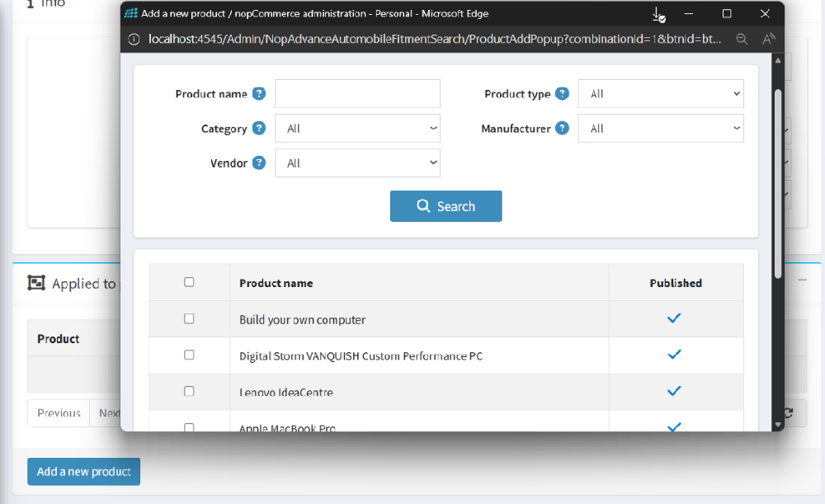
Task: Open the Manufacturer dropdown list
Action: point(660,129)
